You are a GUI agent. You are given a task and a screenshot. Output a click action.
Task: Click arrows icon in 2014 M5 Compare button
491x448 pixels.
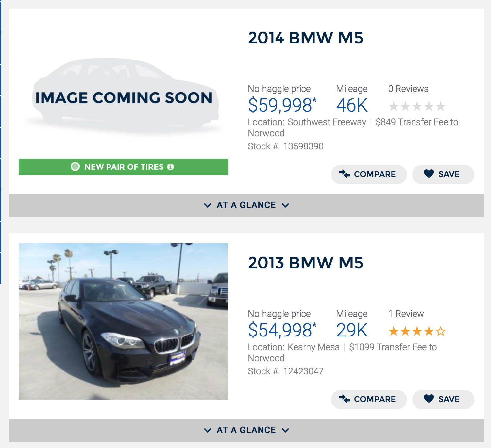(345, 174)
